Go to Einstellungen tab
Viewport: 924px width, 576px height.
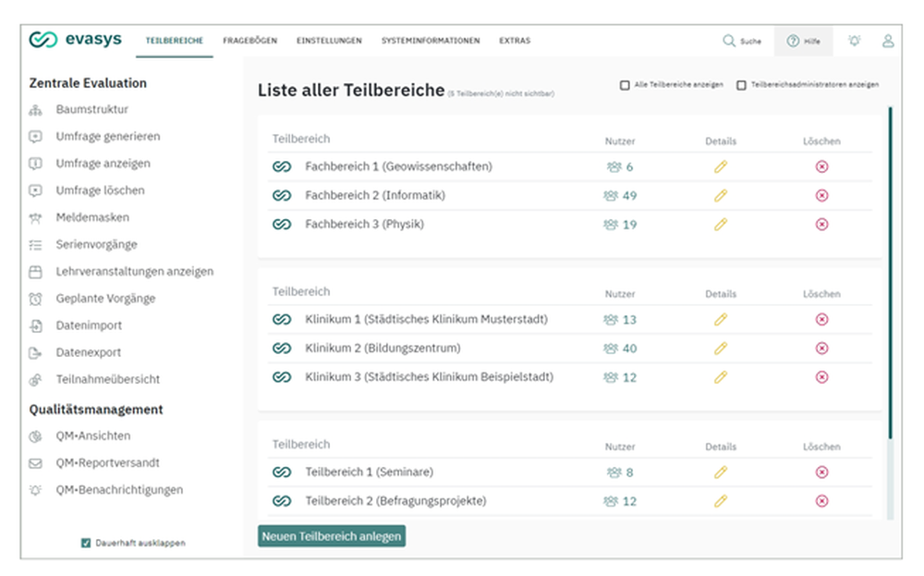[x=329, y=41]
